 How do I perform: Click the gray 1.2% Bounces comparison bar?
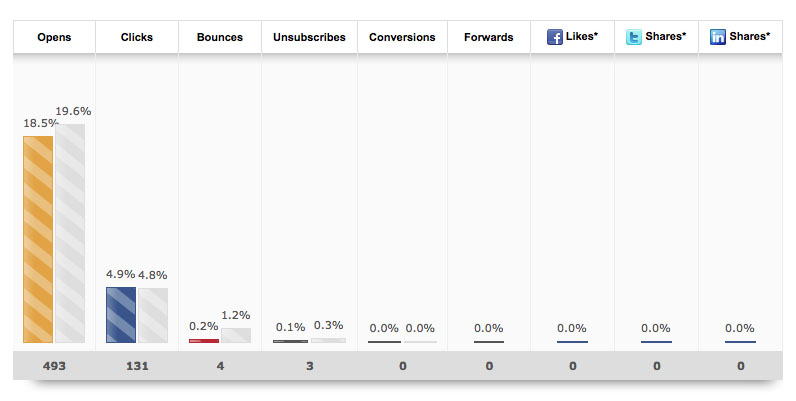[236, 335]
